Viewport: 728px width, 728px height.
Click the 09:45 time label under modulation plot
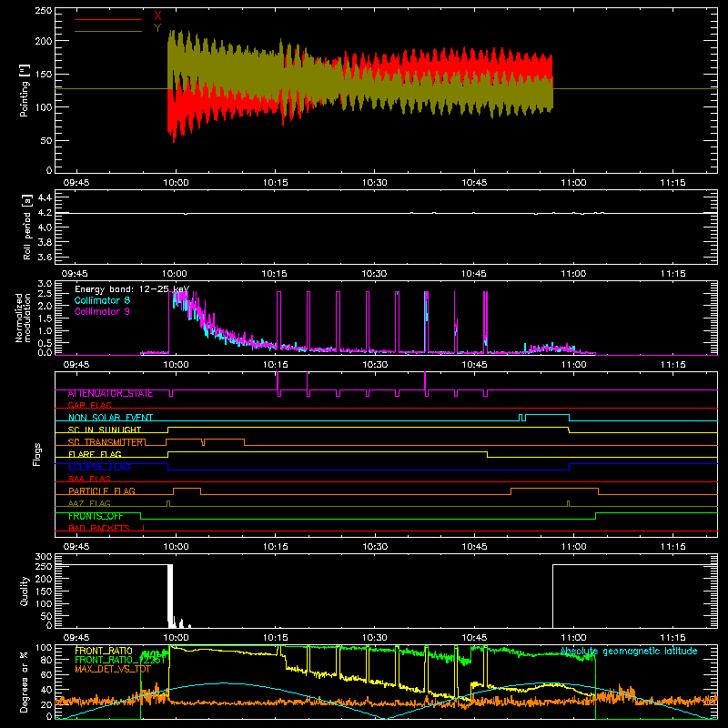pos(76,365)
